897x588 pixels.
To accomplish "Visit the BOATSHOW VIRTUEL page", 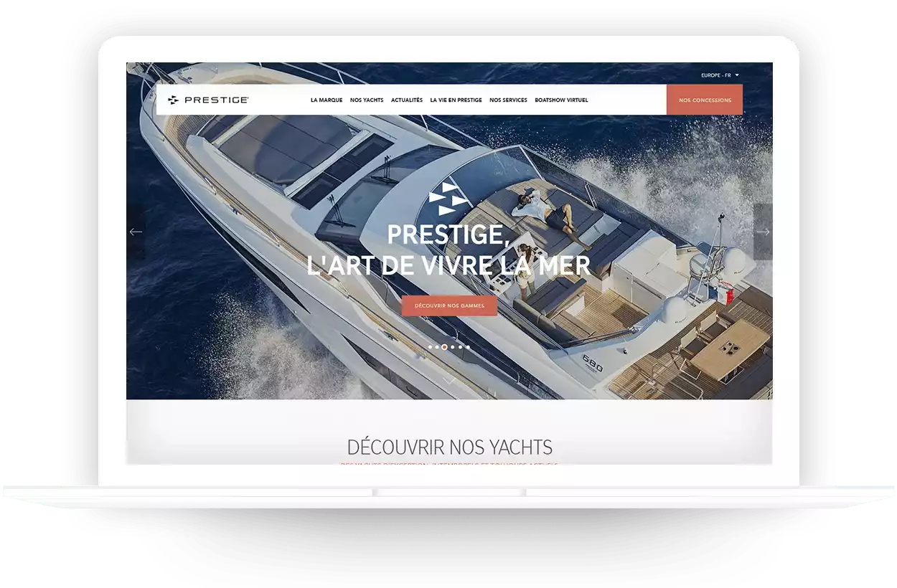I will click(561, 100).
